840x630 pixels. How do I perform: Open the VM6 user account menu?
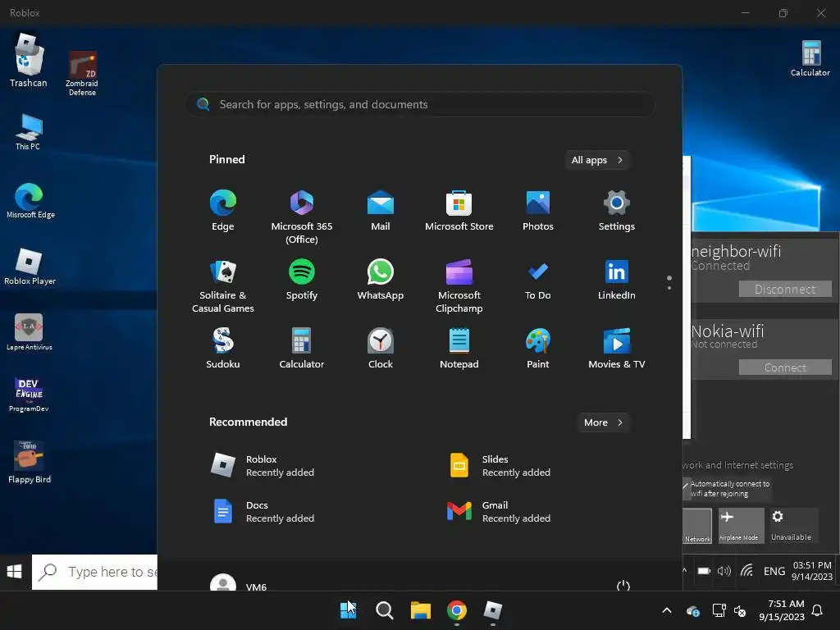239,584
